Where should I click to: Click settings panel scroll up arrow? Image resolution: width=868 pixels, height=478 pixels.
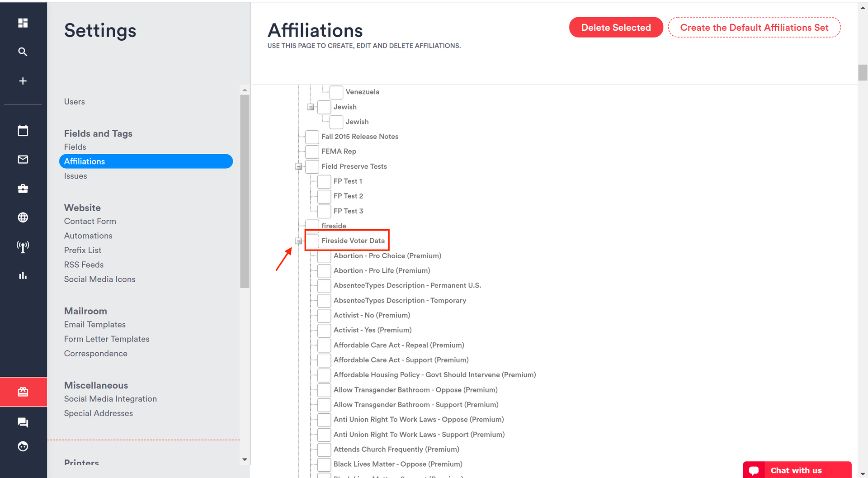tap(245, 90)
